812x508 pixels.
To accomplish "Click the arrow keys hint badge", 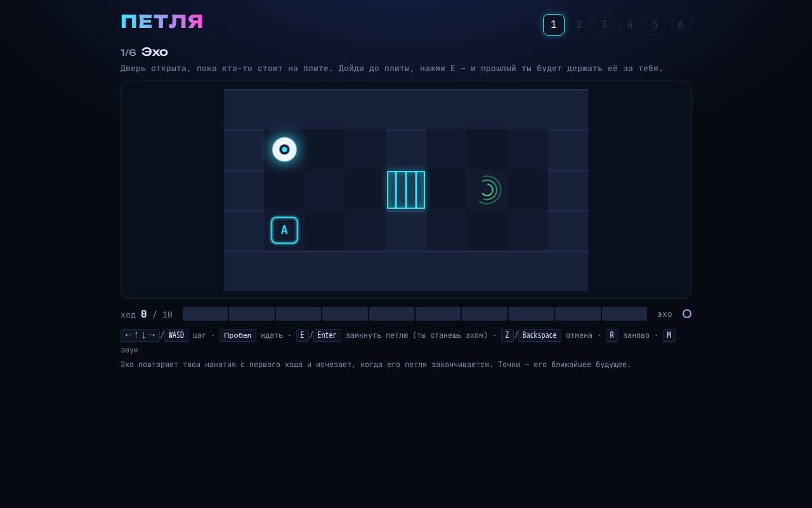I will [x=140, y=335].
